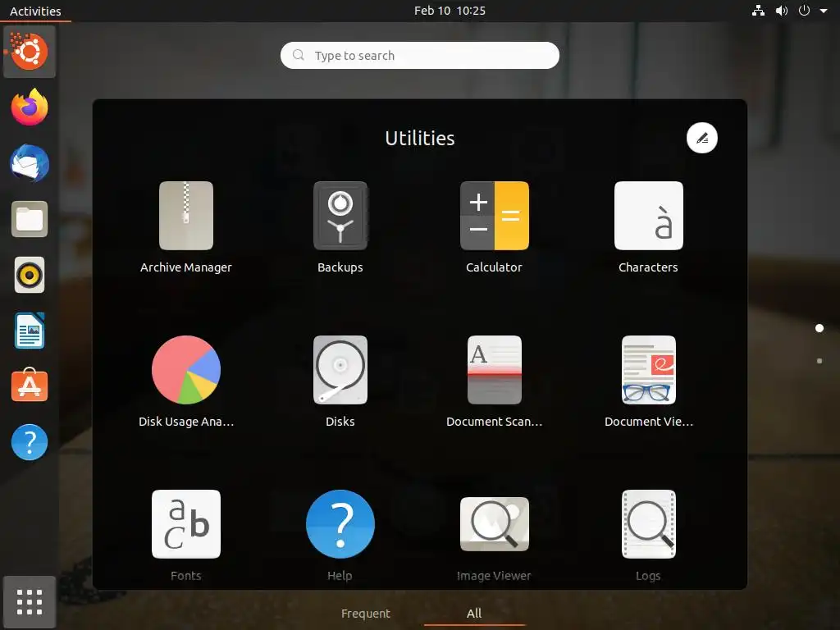Open the Help icon in the dock
The width and height of the screenshot is (840, 630).
coord(30,442)
